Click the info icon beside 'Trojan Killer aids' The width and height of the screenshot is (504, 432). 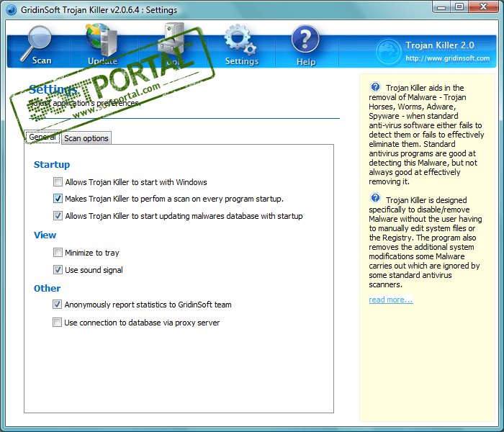click(x=375, y=87)
